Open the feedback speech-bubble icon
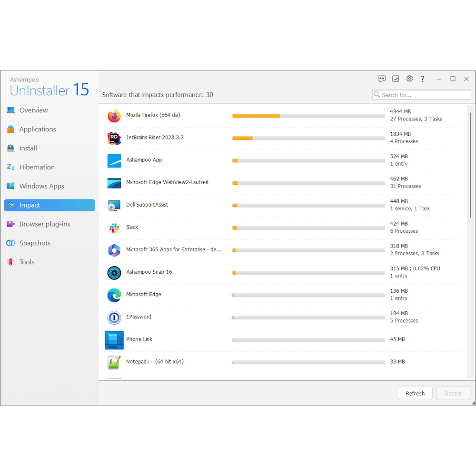This screenshot has width=476, height=476. pyautogui.click(x=382, y=79)
